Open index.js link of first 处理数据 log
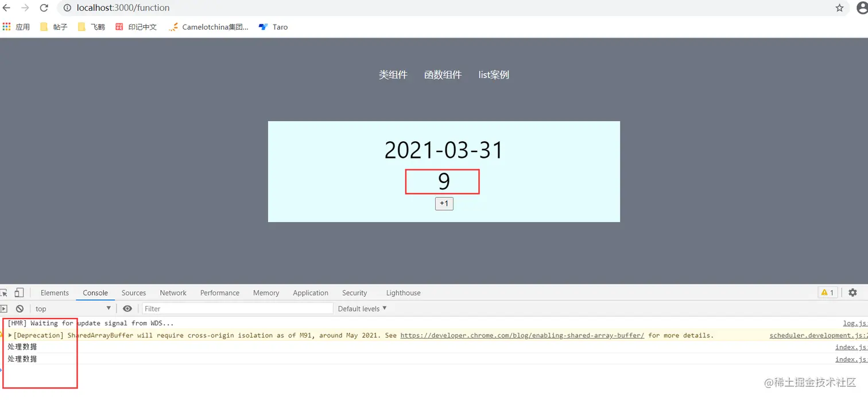This screenshot has width=868, height=400. [851, 347]
